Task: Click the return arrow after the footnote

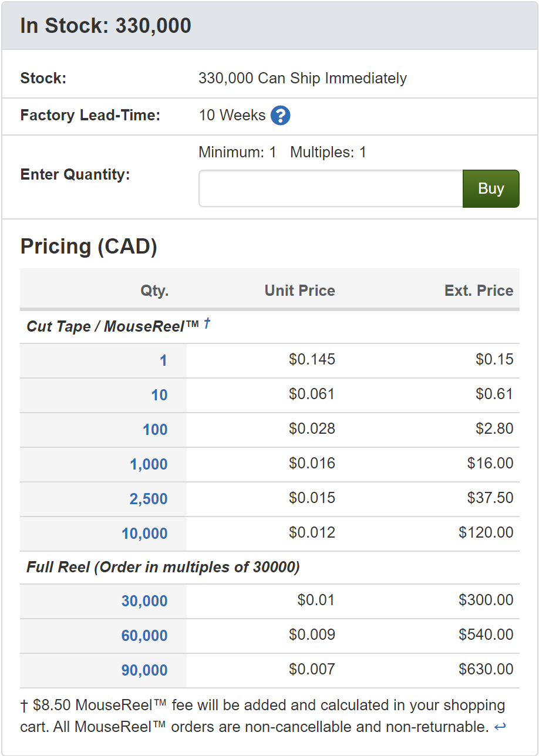Action: pos(500,727)
